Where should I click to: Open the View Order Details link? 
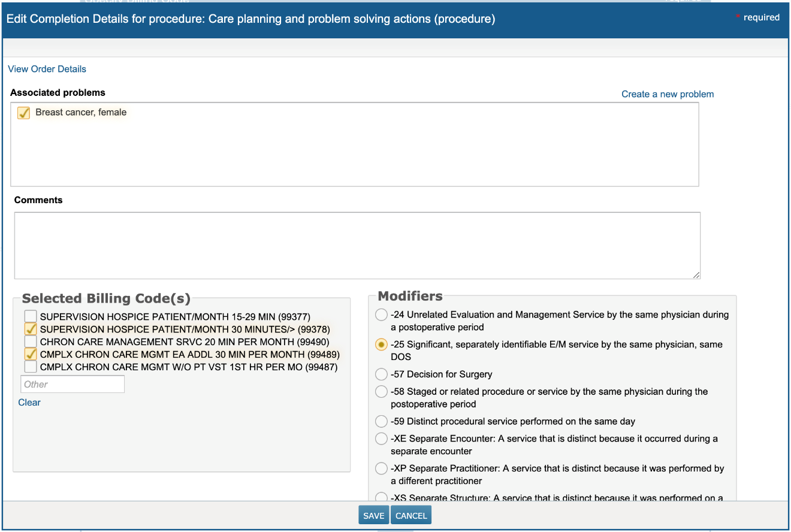pyautogui.click(x=47, y=69)
